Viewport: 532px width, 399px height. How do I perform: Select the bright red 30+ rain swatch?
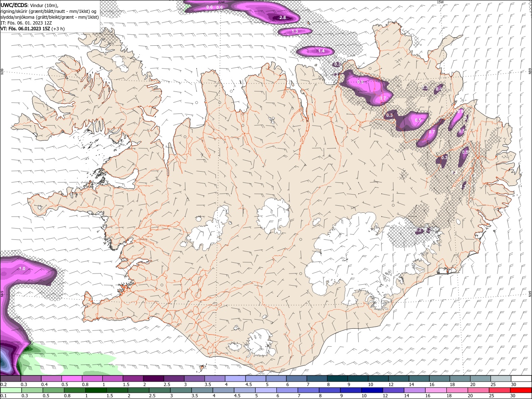click(x=522, y=390)
